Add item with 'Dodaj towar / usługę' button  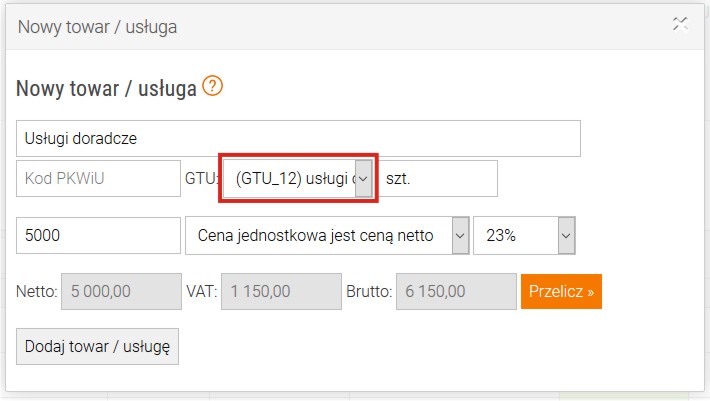coord(97,347)
